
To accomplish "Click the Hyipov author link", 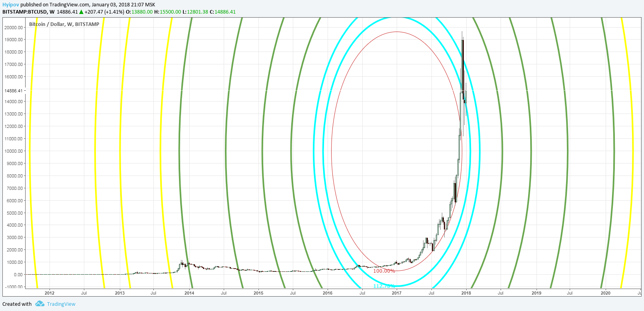I will tap(11, 5).
